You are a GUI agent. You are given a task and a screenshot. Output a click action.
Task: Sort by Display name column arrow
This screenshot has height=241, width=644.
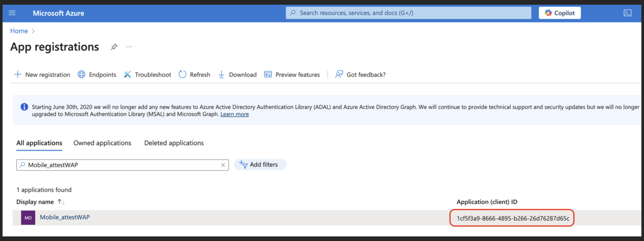(x=61, y=202)
